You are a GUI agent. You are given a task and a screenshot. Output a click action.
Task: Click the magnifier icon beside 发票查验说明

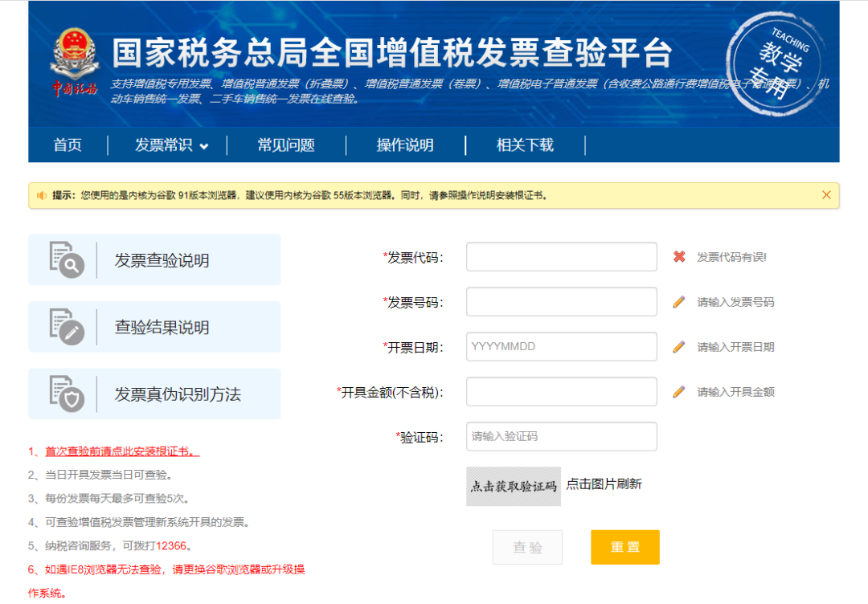coord(68,259)
